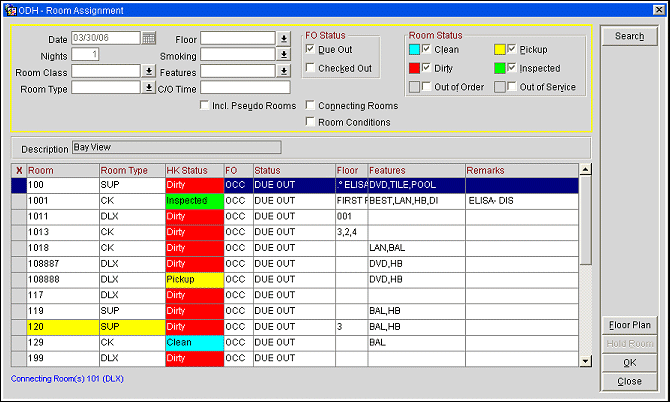Sort by HK Status column header

point(187,171)
